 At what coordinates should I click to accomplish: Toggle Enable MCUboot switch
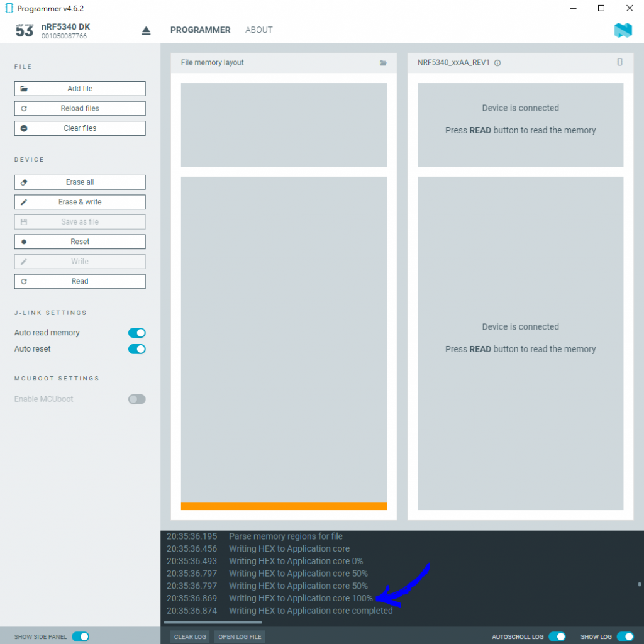coord(136,399)
